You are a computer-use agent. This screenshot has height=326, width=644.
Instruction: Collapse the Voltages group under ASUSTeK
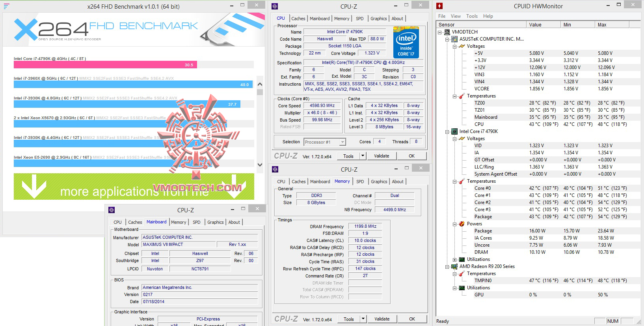coord(454,46)
